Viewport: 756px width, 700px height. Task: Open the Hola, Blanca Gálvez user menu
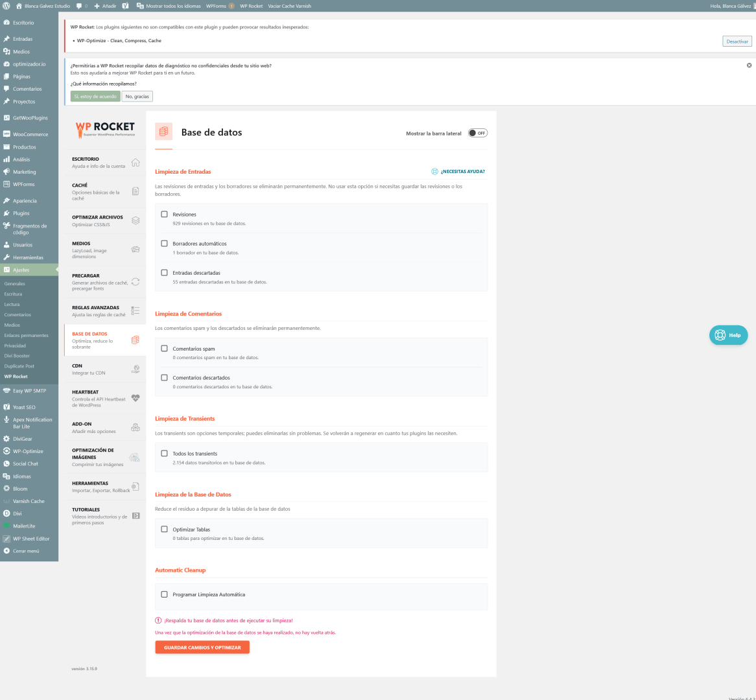[731, 6]
